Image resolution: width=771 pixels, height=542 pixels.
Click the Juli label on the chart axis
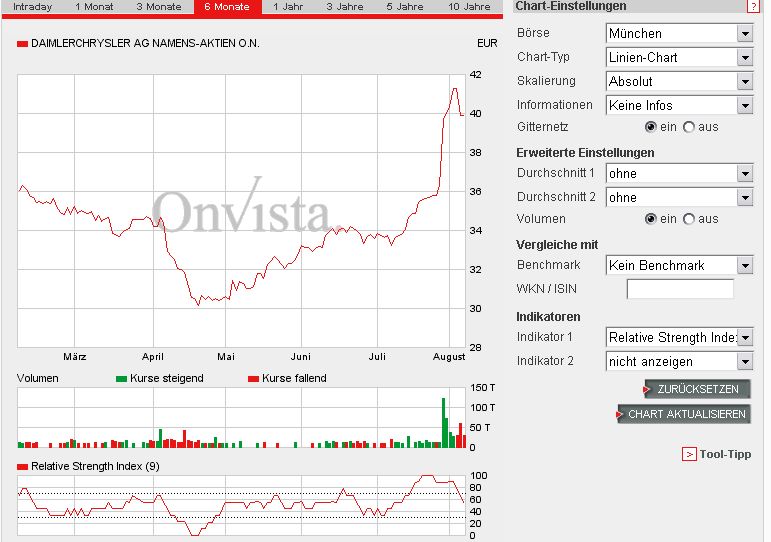pyautogui.click(x=377, y=357)
